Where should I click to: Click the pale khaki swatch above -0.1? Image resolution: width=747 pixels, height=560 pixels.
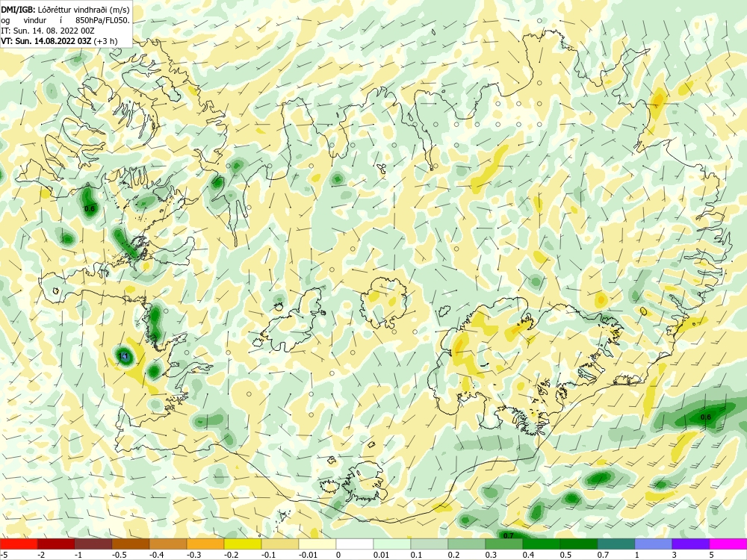(x=280, y=544)
